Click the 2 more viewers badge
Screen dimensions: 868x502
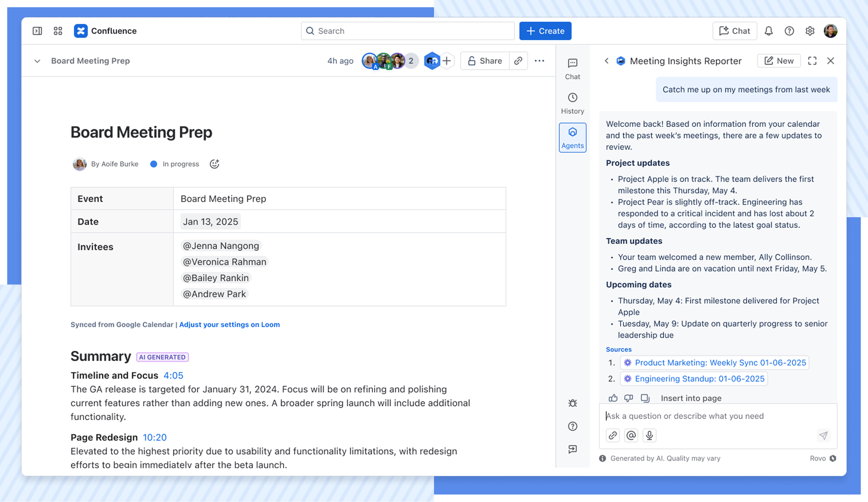click(411, 61)
